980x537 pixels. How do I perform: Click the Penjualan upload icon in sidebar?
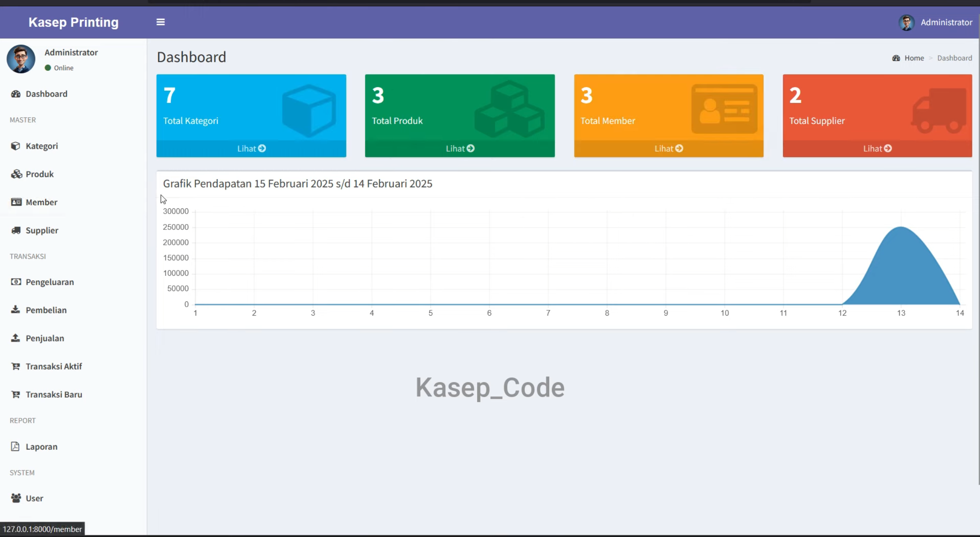pos(15,338)
